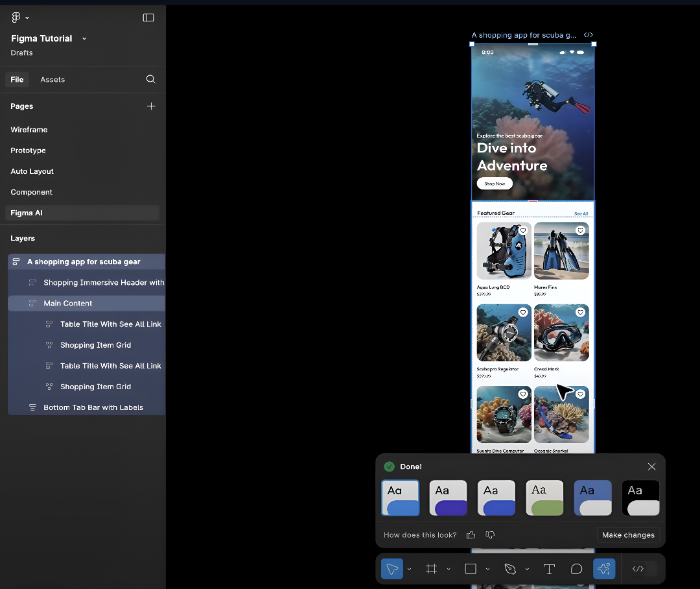Viewport: 700px width, 589px height.
Task: Click the search icon in File panel
Action: click(x=150, y=79)
